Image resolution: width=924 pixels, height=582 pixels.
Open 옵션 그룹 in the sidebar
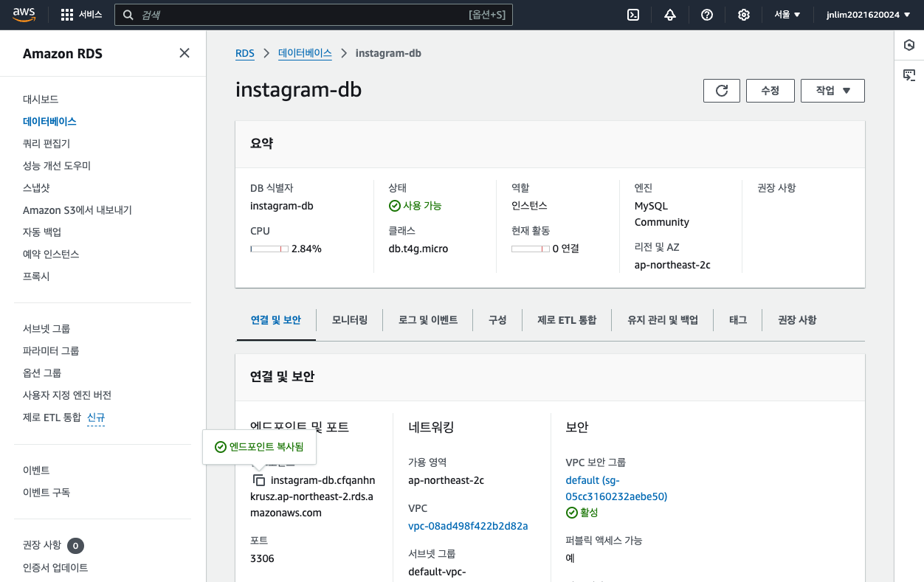click(x=42, y=373)
